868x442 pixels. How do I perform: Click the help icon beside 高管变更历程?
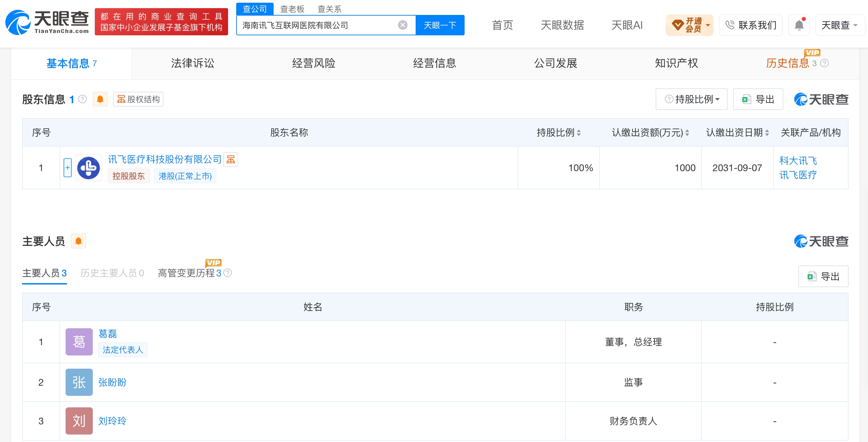pos(228,273)
